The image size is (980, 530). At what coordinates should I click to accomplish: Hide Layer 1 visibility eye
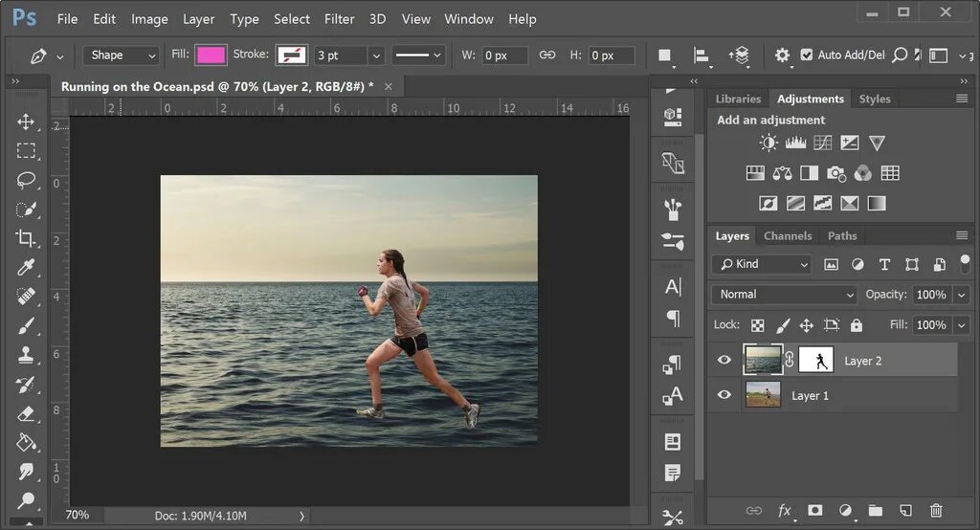click(x=724, y=395)
